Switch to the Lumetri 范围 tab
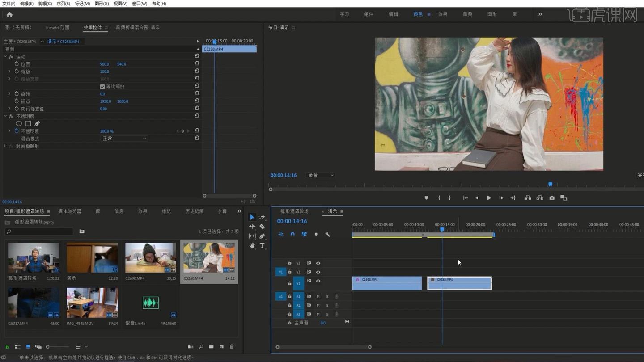Image resolution: width=644 pixels, height=362 pixels. 57,28
